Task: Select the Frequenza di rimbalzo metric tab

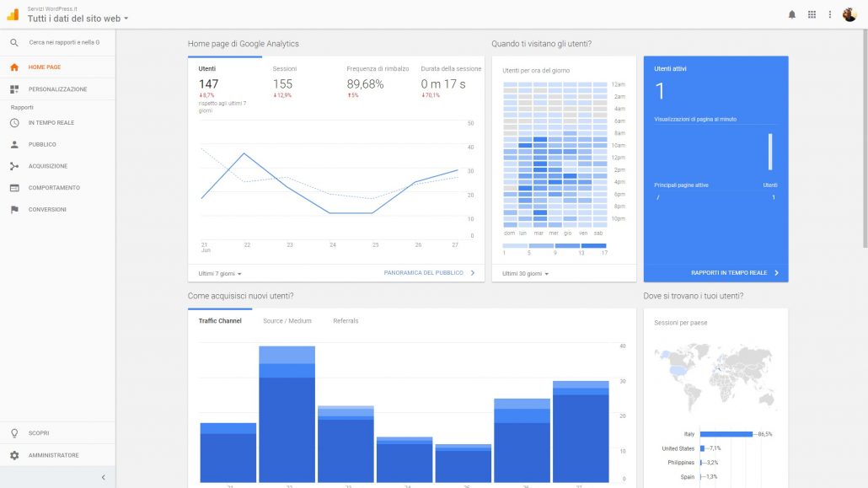Action: [x=378, y=83]
